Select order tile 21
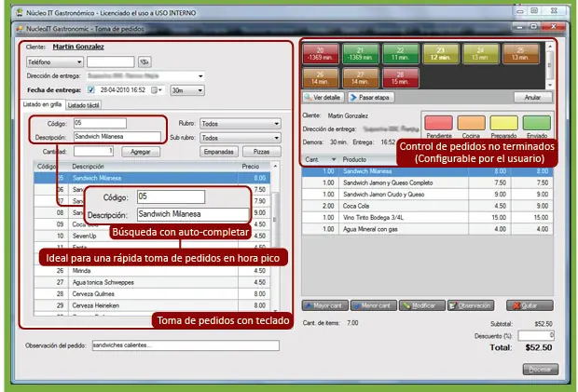Viewport: 578px width, 392px height. tap(360, 54)
